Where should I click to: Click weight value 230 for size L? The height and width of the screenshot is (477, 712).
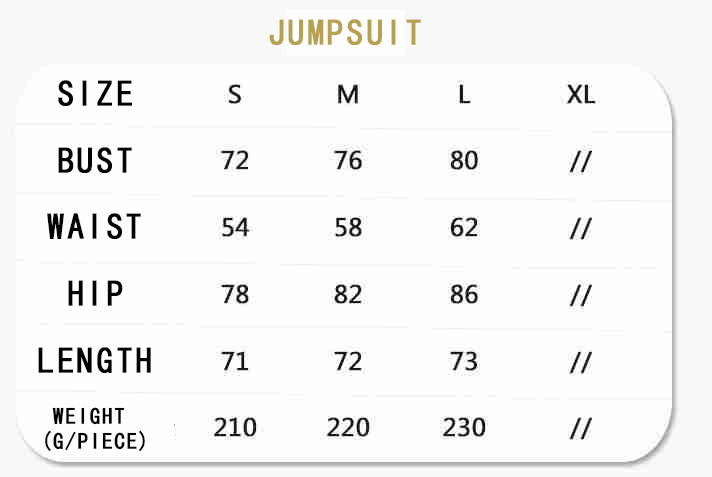[464, 428]
